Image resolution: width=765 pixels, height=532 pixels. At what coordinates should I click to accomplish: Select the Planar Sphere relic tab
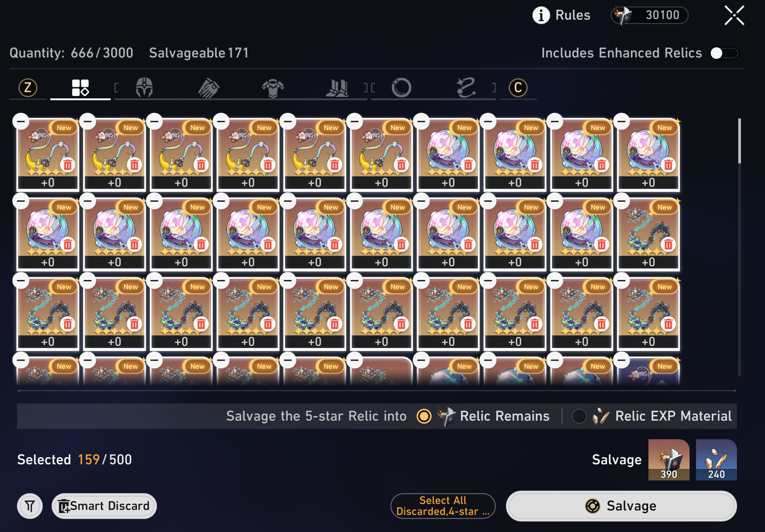(401, 88)
